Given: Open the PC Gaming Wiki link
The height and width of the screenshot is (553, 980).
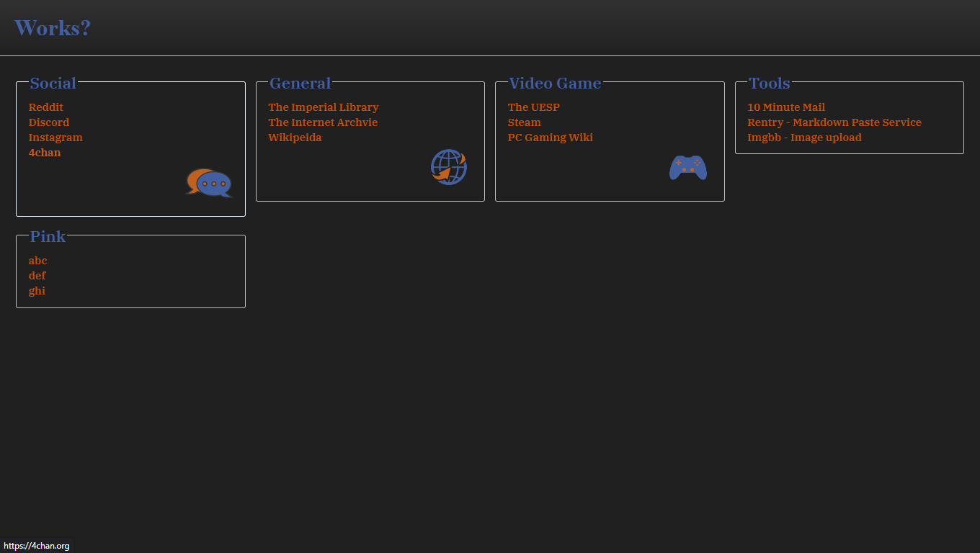Looking at the screenshot, I should [551, 138].
